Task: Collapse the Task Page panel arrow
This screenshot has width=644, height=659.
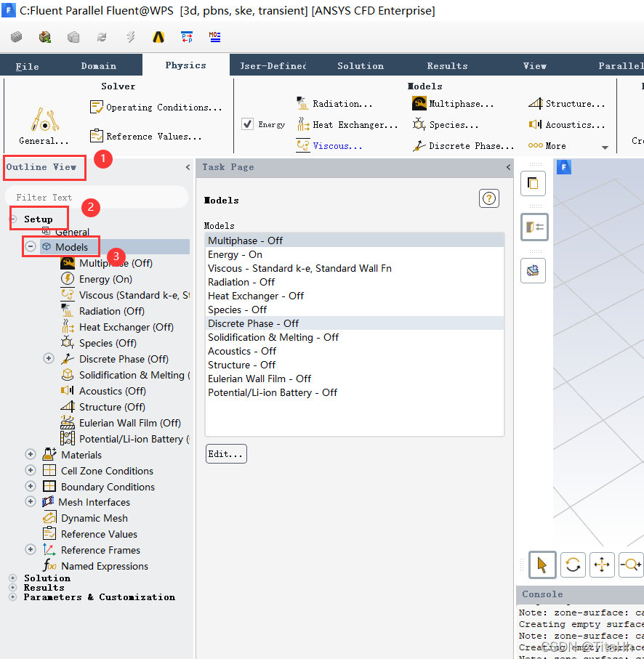Action: 508,167
